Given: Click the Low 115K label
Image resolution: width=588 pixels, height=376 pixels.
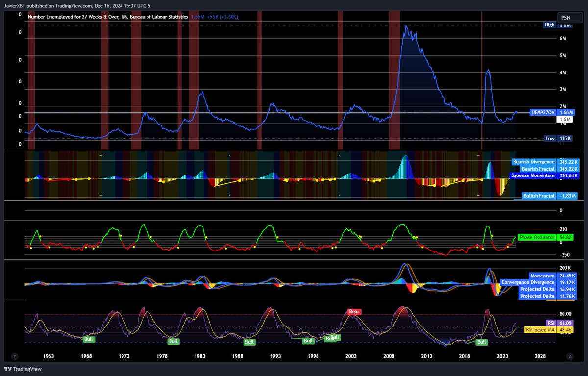Looking at the screenshot, I should point(558,139).
